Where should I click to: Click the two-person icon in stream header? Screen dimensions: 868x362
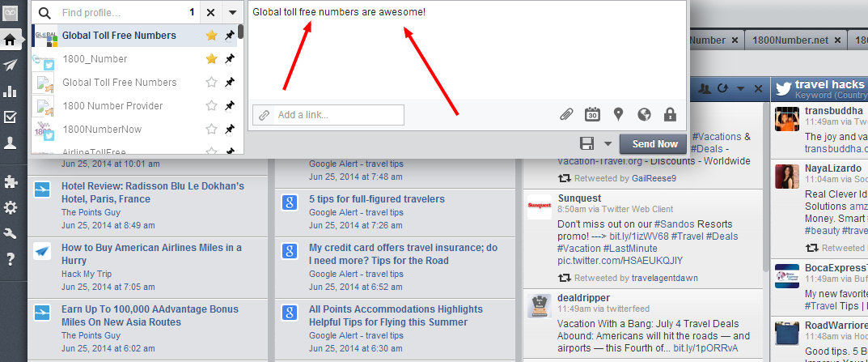(705, 88)
